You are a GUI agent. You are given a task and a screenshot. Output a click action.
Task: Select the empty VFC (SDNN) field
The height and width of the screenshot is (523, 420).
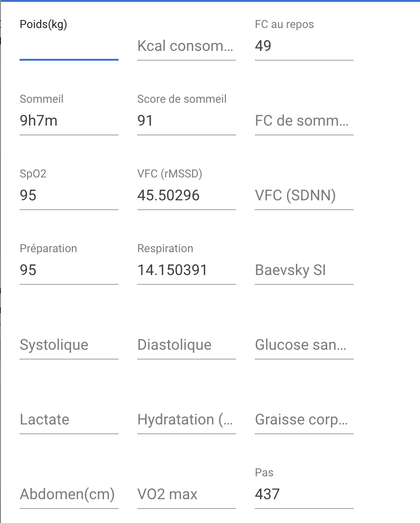pyautogui.click(x=304, y=196)
